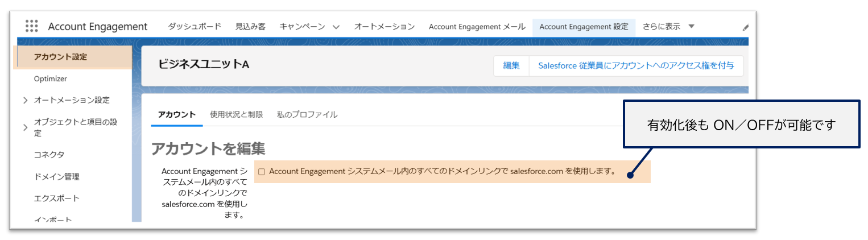Open the 見込み客 tab
The image size is (868, 240).
point(250,26)
